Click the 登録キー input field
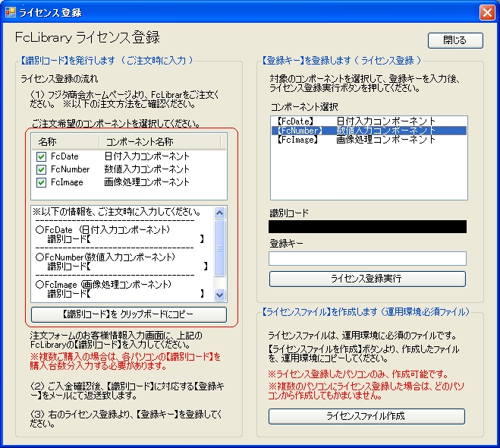The image size is (500, 448). (367, 258)
